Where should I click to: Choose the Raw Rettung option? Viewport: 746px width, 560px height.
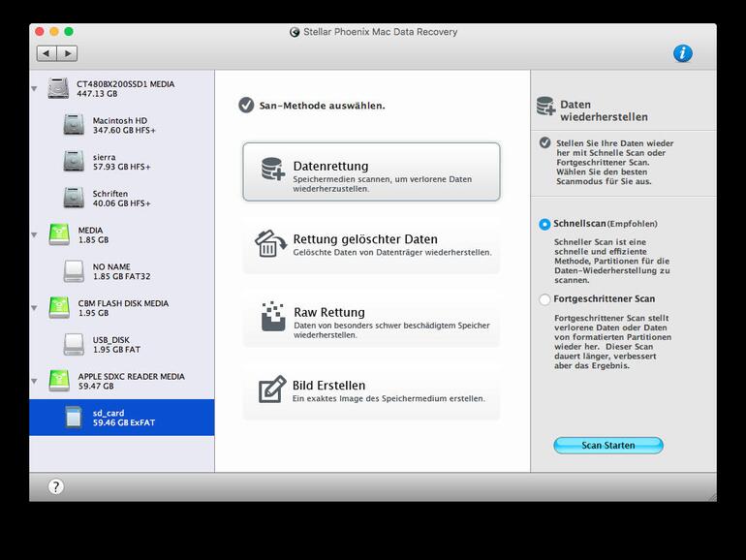[x=371, y=318]
